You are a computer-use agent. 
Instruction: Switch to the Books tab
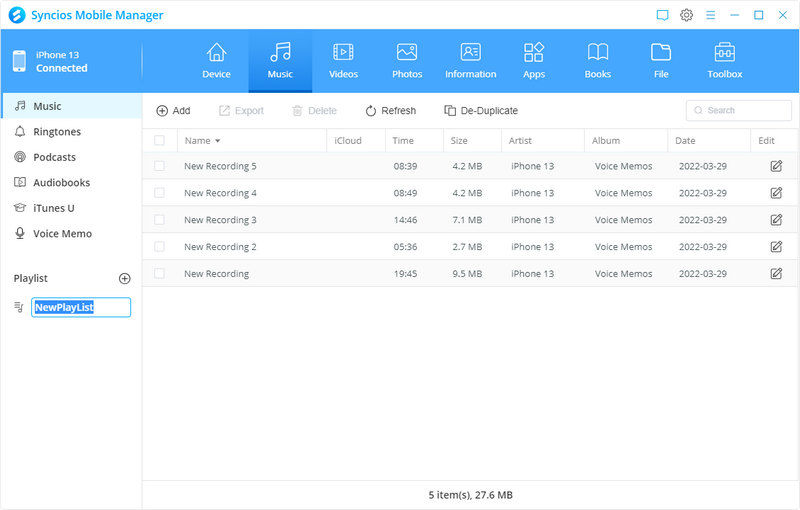tap(597, 61)
